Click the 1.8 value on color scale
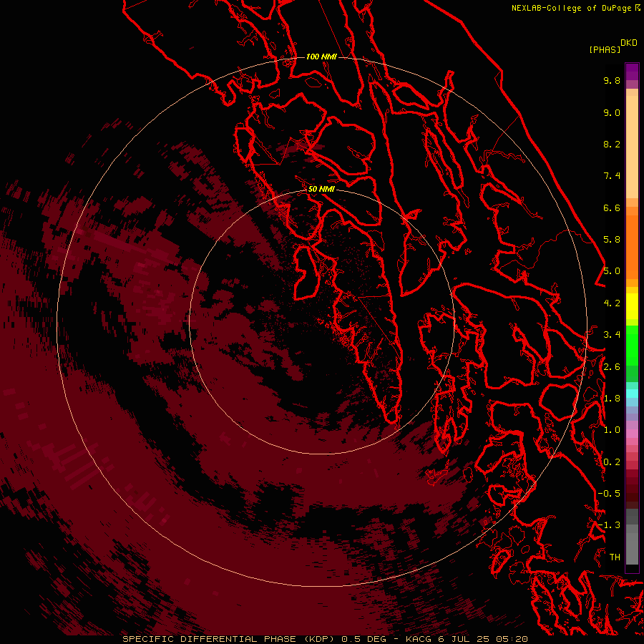 [612, 399]
